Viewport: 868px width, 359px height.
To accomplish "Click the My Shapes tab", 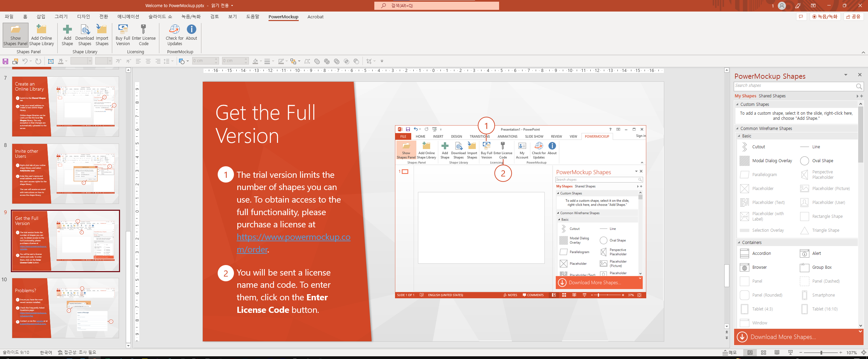I will 745,96.
